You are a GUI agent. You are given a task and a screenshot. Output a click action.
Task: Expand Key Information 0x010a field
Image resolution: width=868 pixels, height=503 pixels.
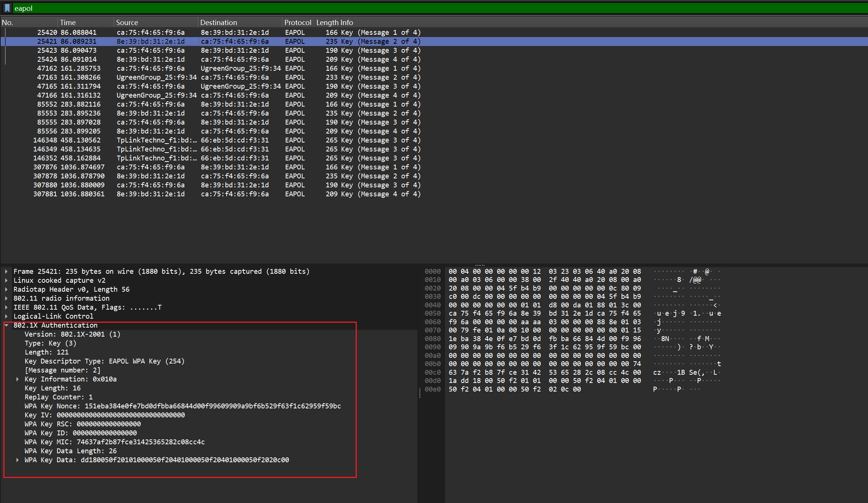point(18,379)
